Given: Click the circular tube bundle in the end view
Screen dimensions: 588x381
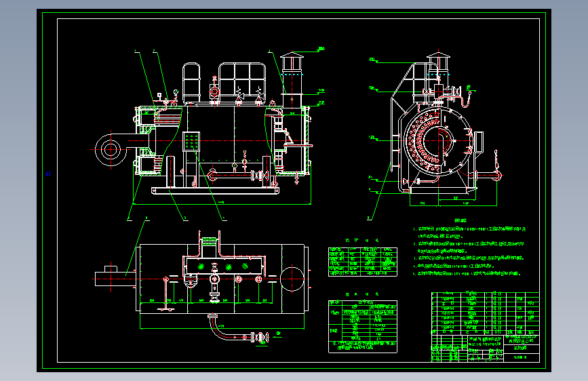Looking at the screenshot, I should 437,141.
